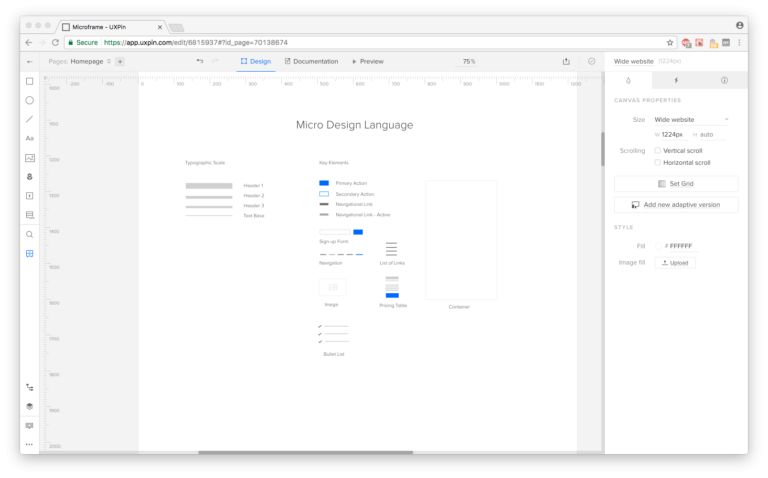
Task: Click the Chrome profile avatar icon
Action: click(x=740, y=25)
